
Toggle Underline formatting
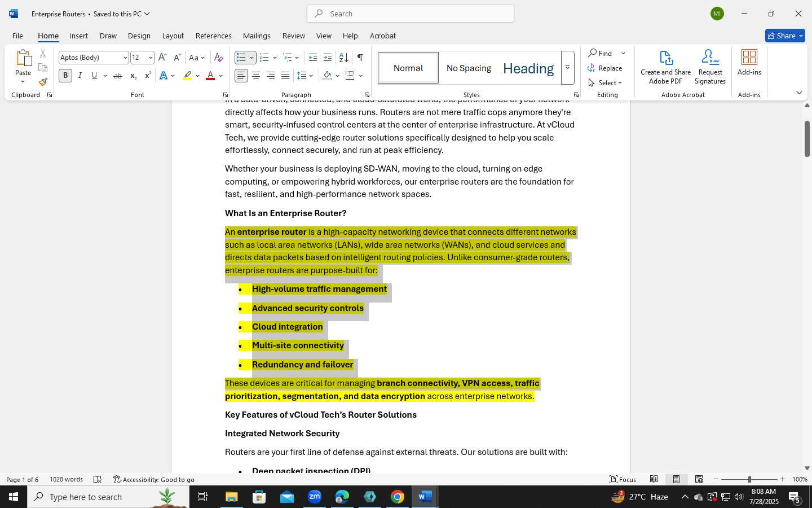click(x=94, y=76)
